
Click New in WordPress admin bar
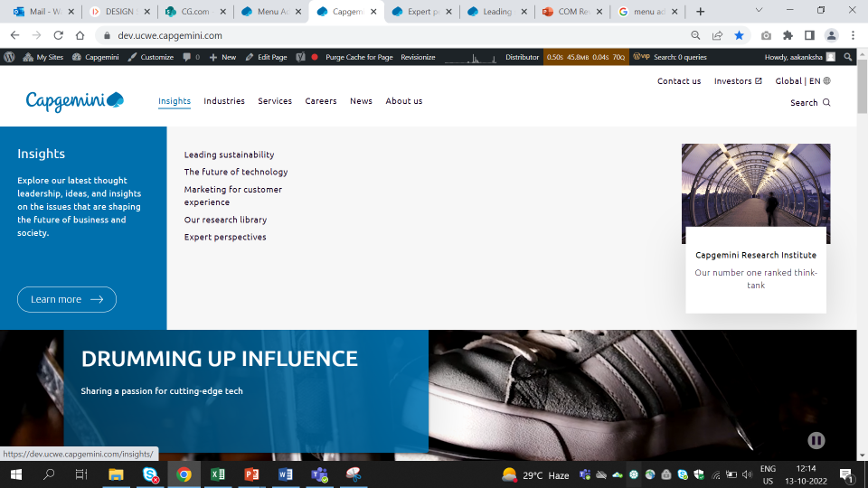(222, 57)
